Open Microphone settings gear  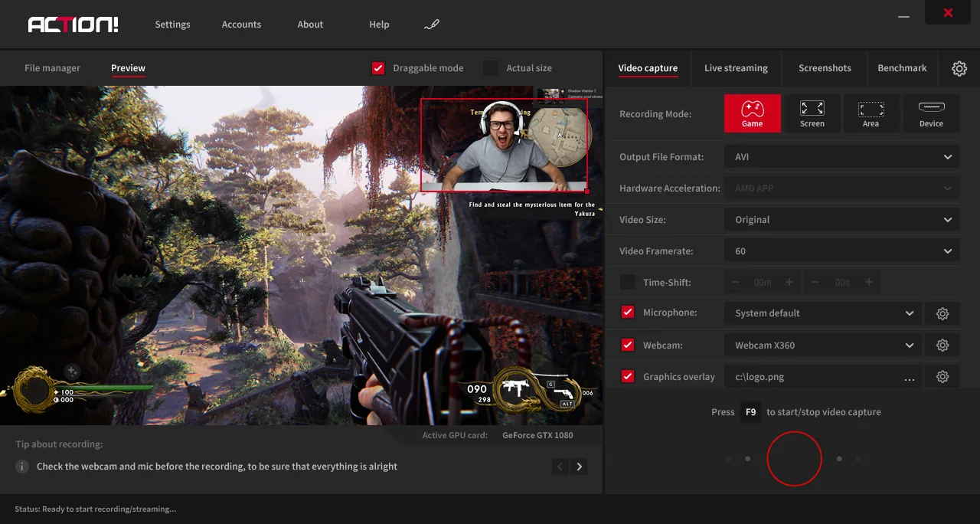942,313
